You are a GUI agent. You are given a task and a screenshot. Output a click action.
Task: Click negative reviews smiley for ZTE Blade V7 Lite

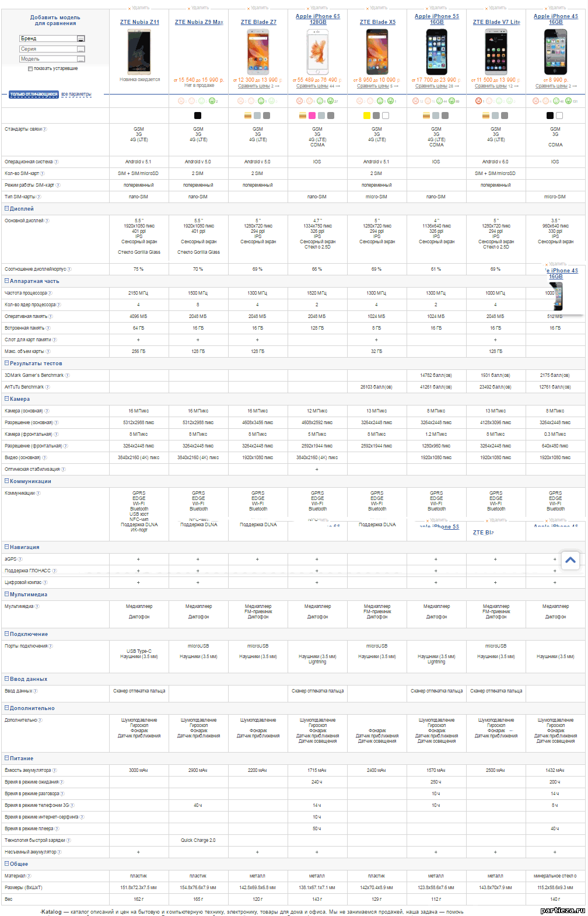click(x=479, y=101)
